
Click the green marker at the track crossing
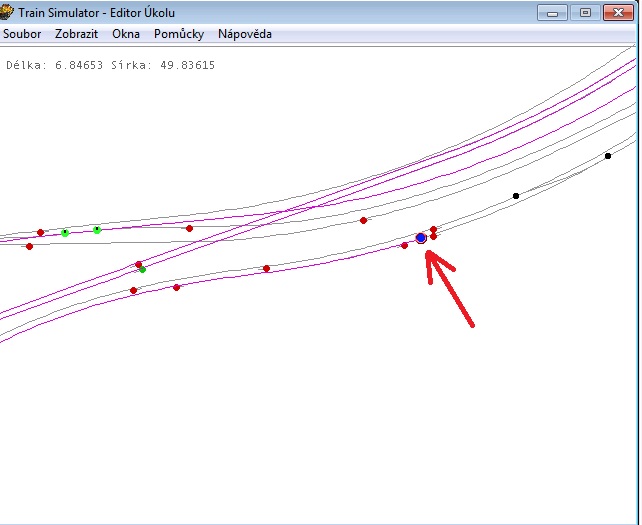coord(143,270)
